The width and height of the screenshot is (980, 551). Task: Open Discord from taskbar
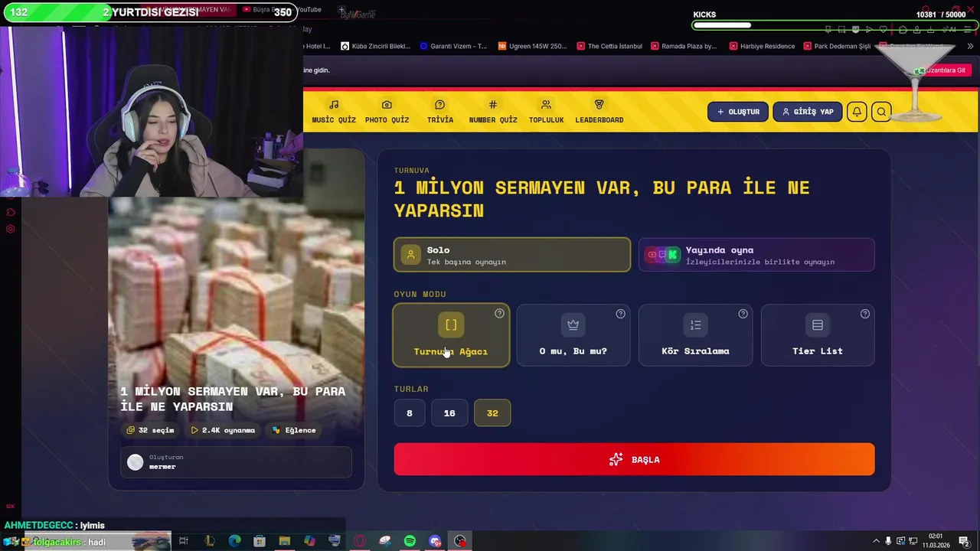[435, 541]
